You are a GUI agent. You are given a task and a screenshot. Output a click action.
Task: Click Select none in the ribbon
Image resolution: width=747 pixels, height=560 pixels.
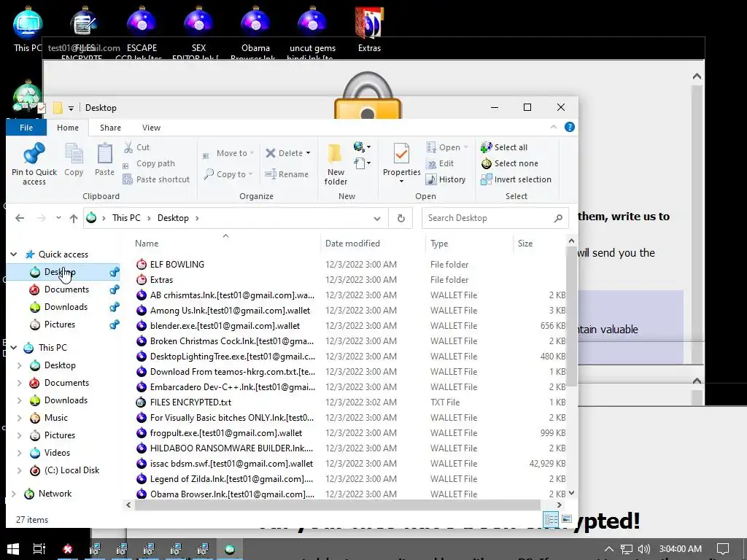(x=510, y=163)
